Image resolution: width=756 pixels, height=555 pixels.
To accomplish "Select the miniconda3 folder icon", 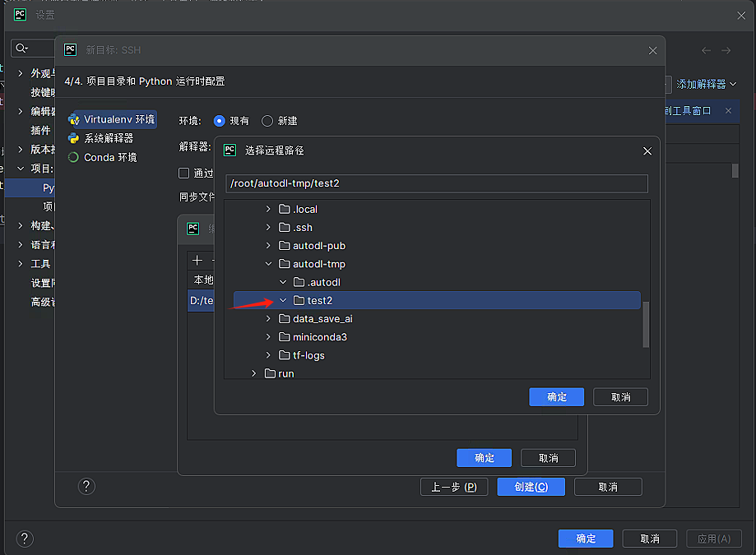I will (285, 337).
